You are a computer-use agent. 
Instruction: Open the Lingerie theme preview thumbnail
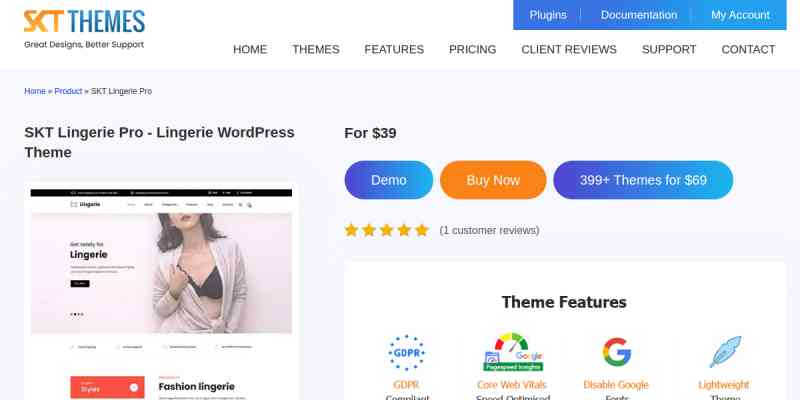click(x=161, y=291)
